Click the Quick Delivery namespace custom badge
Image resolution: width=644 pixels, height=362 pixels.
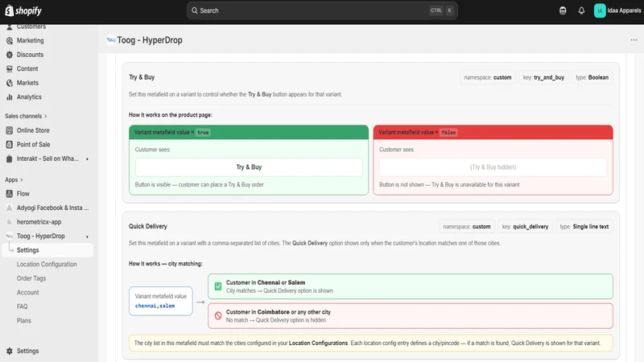pyautogui.click(x=467, y=227)
